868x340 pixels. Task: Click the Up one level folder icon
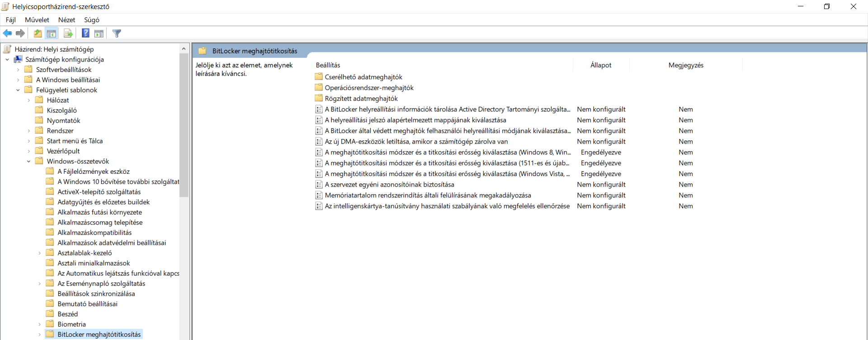click(x=38, y=33)
